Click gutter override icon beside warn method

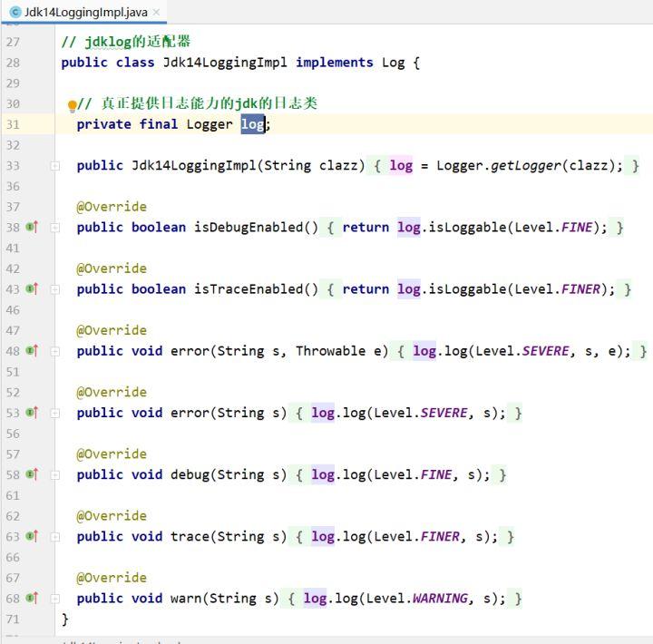click(x=32, y=598)
